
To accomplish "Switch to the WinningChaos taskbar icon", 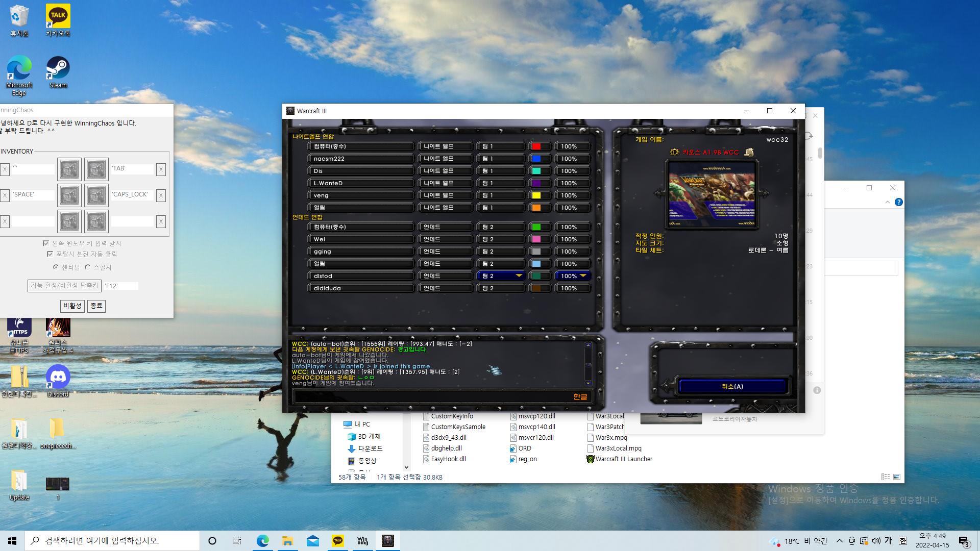I will (x=362, y=541).
